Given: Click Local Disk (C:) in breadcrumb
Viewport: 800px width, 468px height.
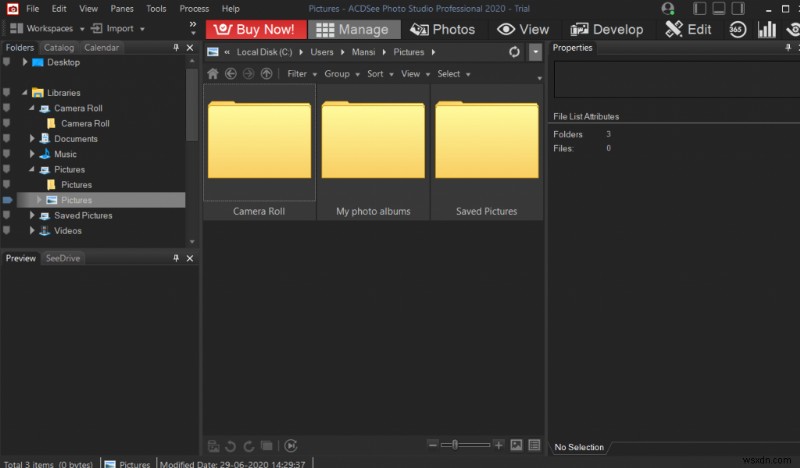Looking at the screenshot, I should coord(264,52).
